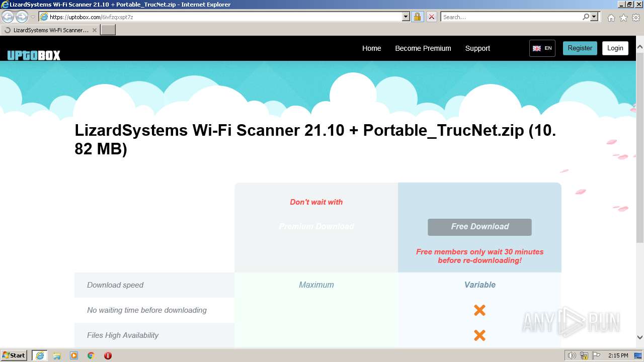Click the Download speed row label
Viewport: 644px width, 362px height.
coord(115,285)
